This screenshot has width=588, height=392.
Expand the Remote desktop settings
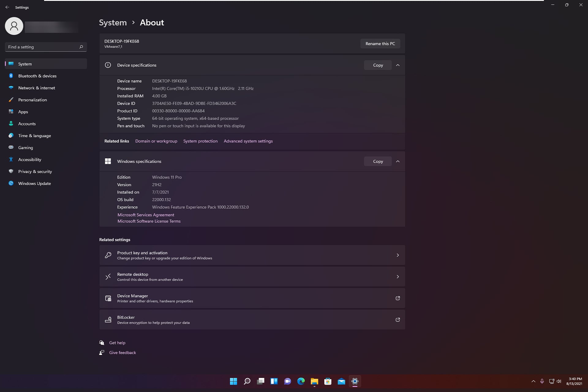398,277
